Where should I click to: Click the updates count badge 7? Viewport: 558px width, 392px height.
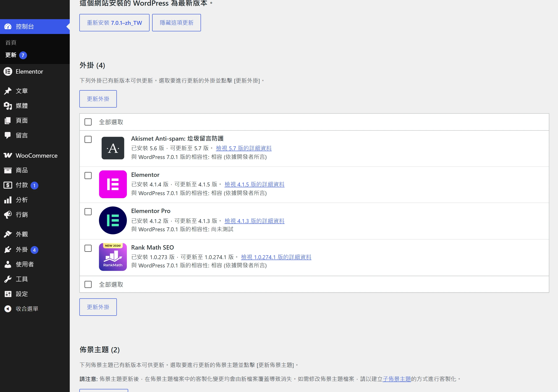(23, 55)
